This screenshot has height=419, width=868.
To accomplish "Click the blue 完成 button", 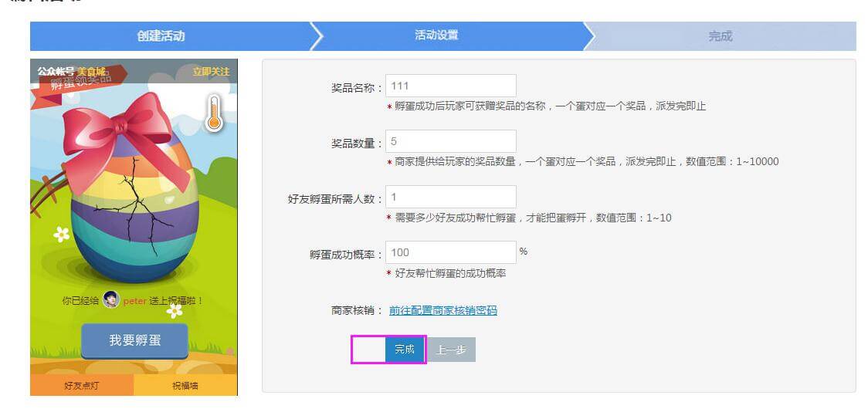I will click(405, 350).
